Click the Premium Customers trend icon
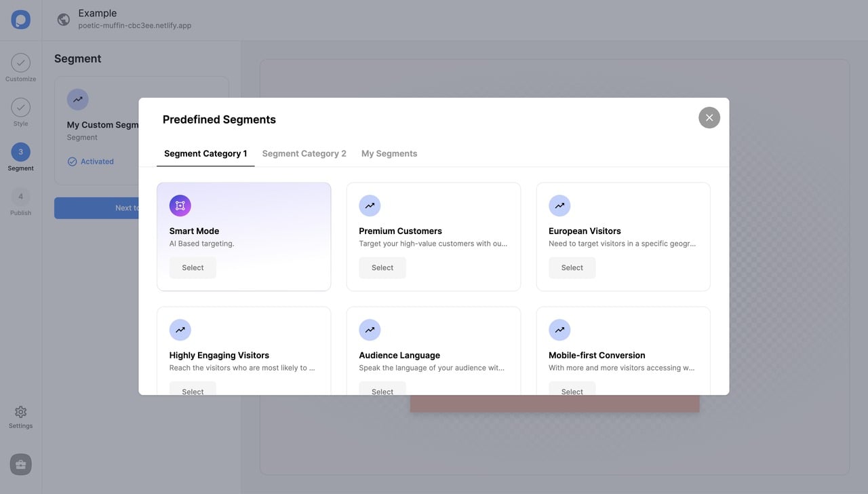868x494 pixels. click(x=370, y=206)
